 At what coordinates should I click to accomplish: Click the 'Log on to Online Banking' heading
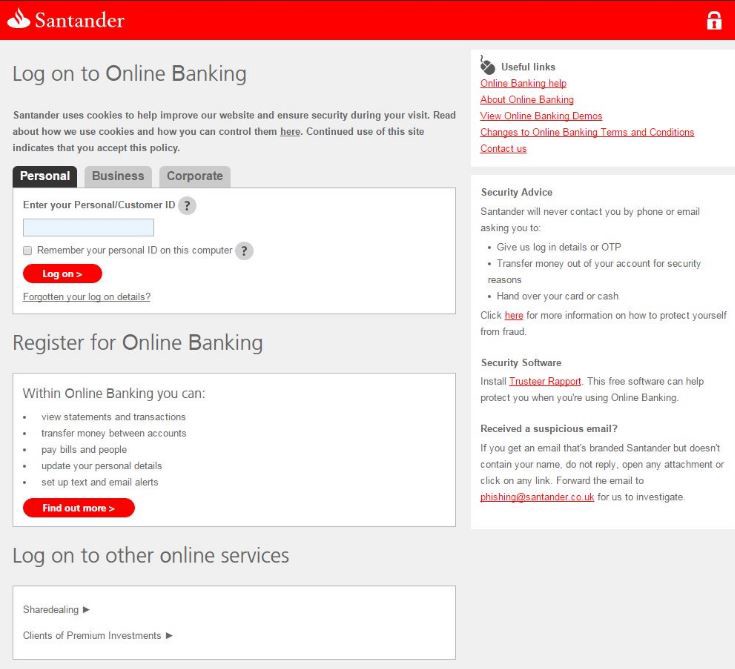pyautogui.click(x=129, y=74)
